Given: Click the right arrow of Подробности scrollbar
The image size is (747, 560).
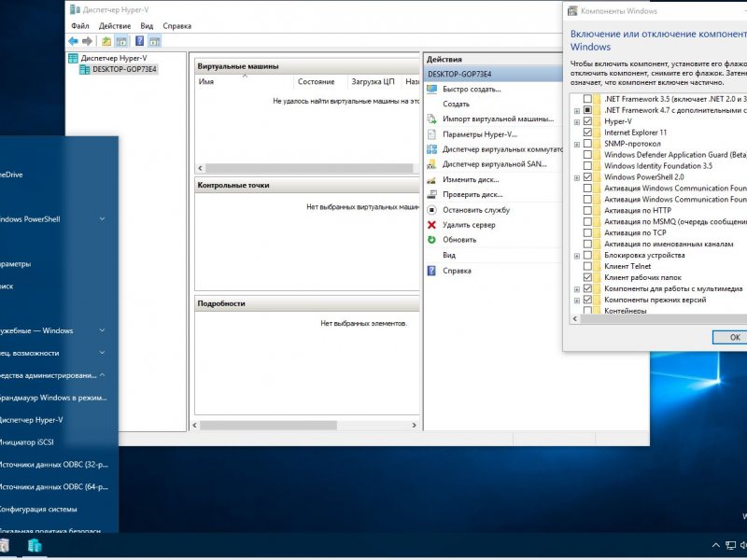Looking at the screenshot, I should (x=414, y=426).
